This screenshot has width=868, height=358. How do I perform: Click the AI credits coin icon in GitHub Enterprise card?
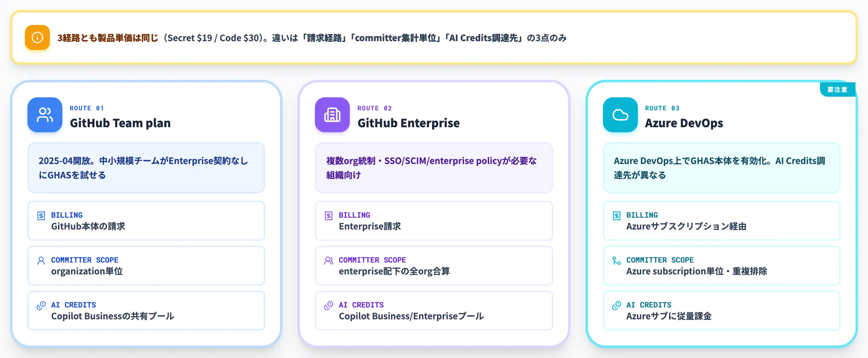pyautogui.click(x=329, y=305)
